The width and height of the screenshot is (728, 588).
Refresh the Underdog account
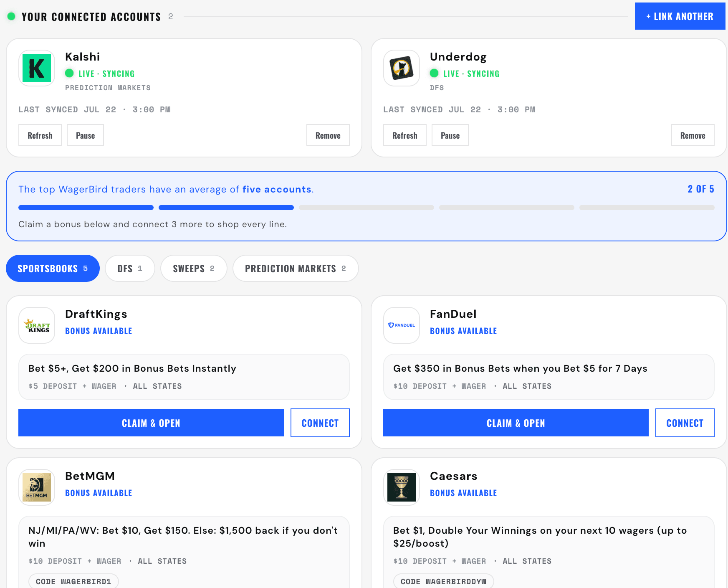[405, 135]
